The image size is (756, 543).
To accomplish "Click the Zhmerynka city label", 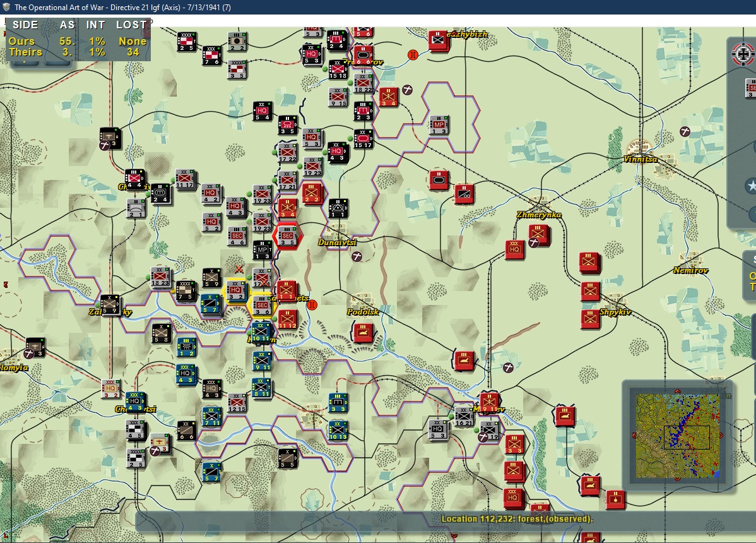I will click(538, 215).
